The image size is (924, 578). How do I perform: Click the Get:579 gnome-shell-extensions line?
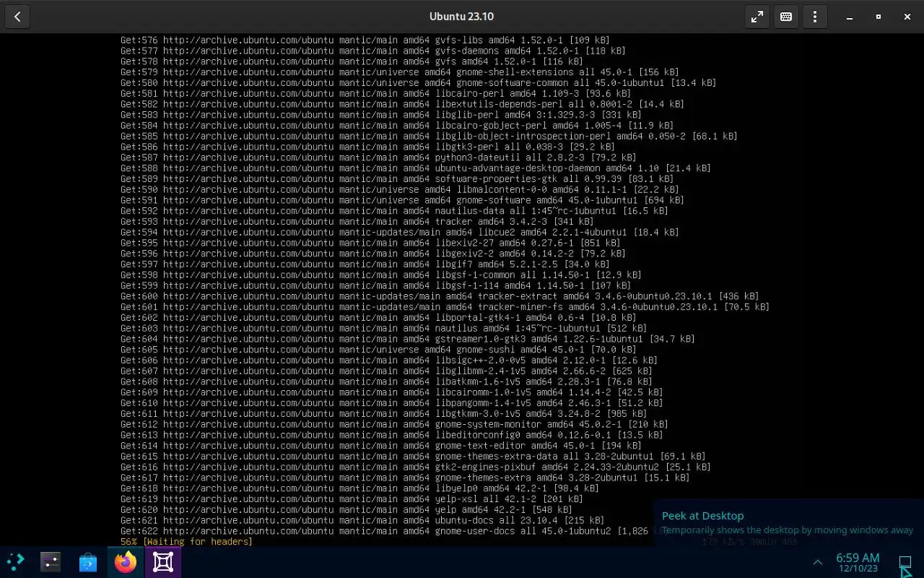pyautogui.click(x=399, y=72)
